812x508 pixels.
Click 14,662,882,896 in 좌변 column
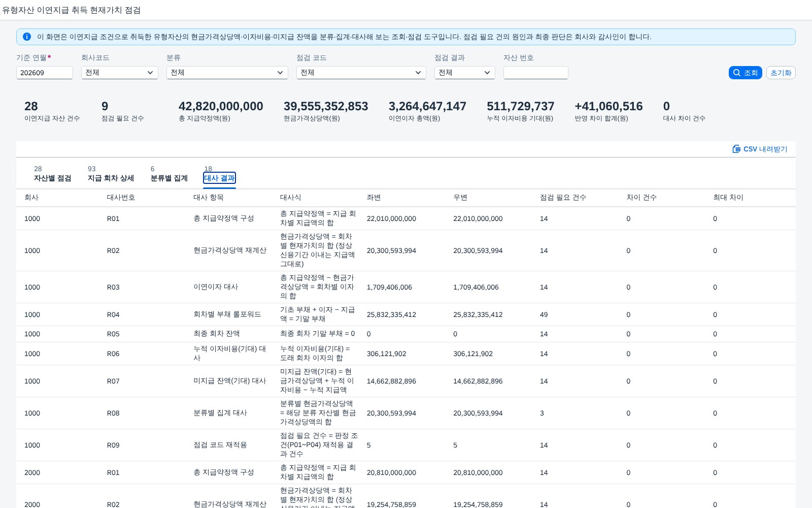[391, 381]
